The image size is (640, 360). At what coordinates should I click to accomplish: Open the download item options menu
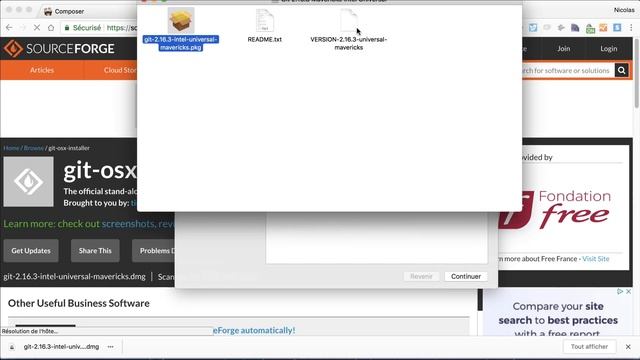111,347
